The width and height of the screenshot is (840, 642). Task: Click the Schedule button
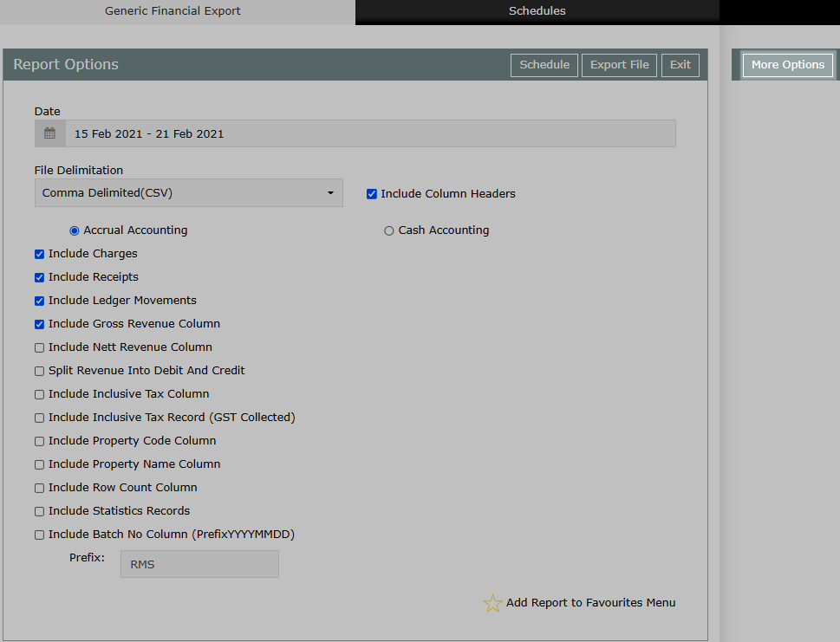544,65
